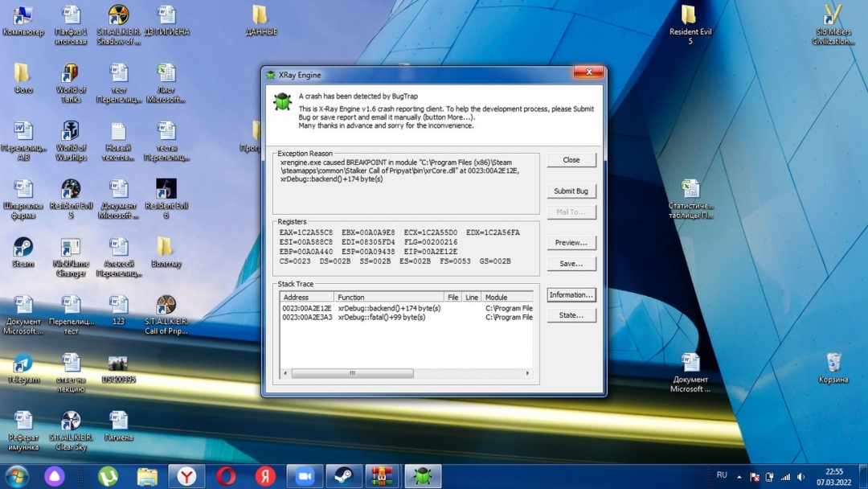
Task: Select the тесты Перепелиц document icon
Action: tap(166, 142)
